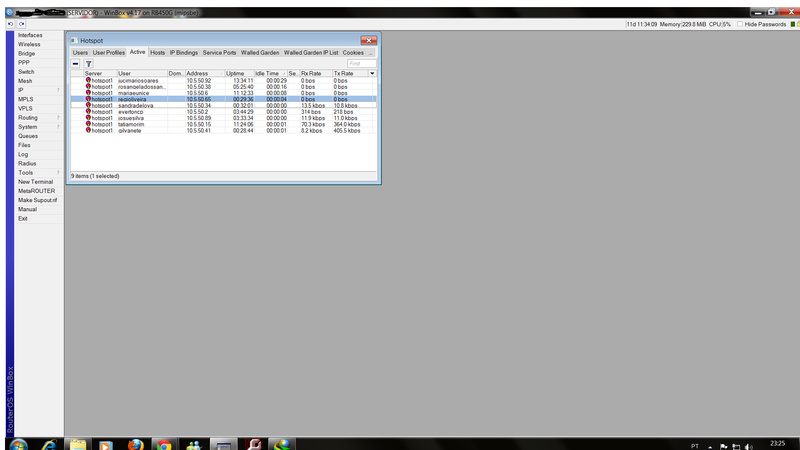The image size is (800, 450).
Task: Switch to the Users tab
Action: (80, 53)
